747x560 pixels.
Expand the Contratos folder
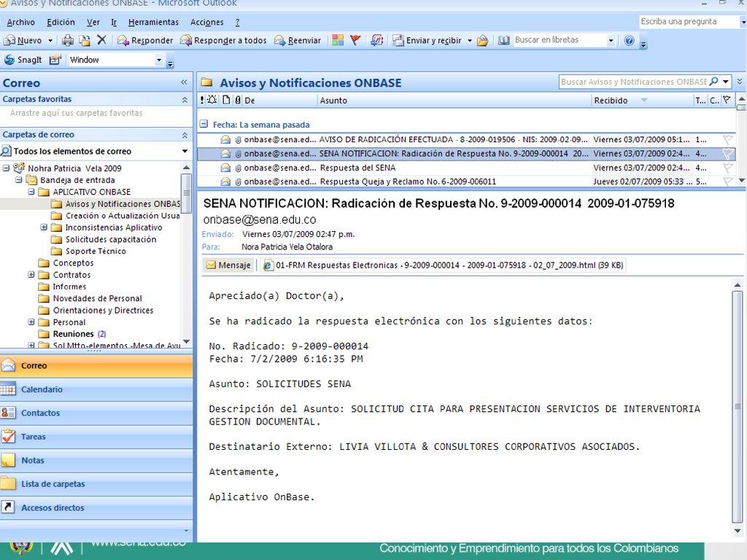pos(31,274)
